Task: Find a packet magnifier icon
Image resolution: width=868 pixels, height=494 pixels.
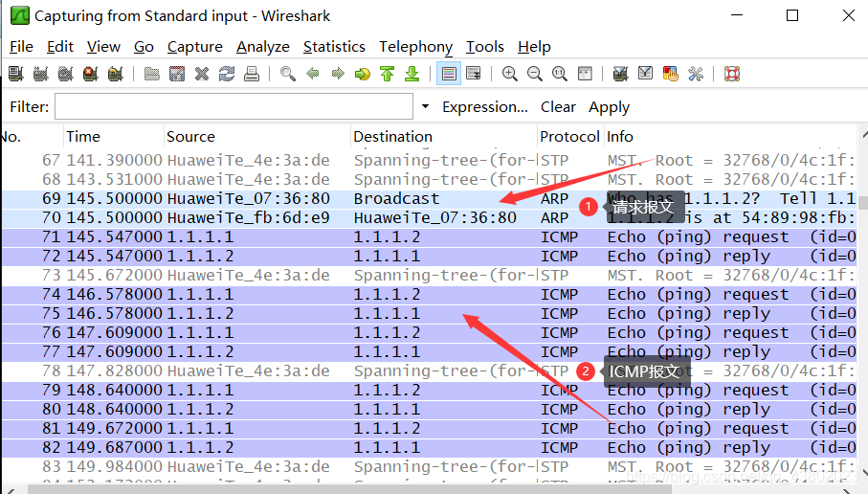Action: (287, 74)
